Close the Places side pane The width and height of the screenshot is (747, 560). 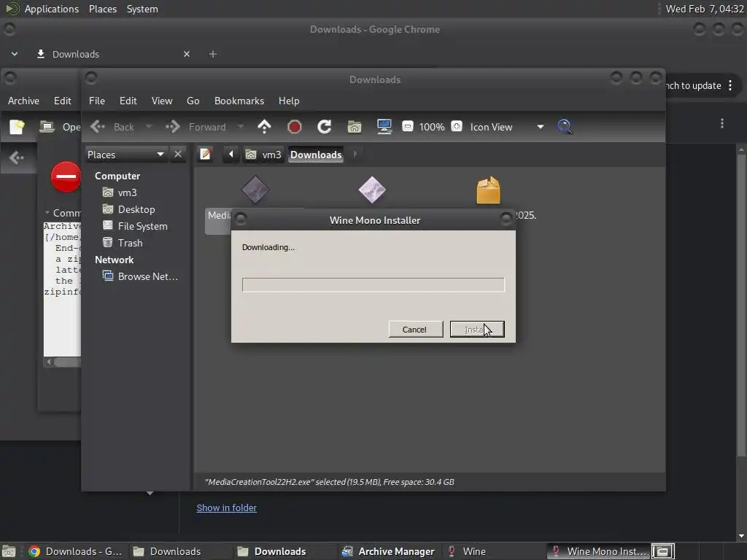coord(178,155)
